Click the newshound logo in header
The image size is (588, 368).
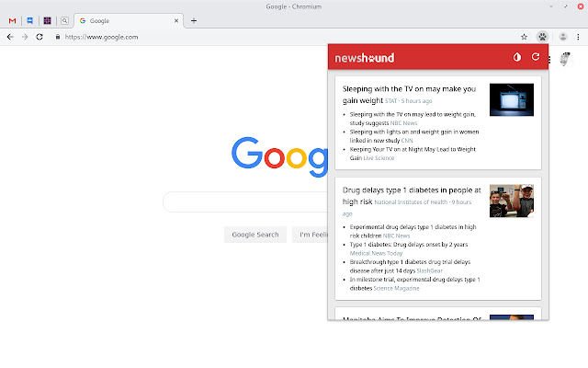pos(365,58)
